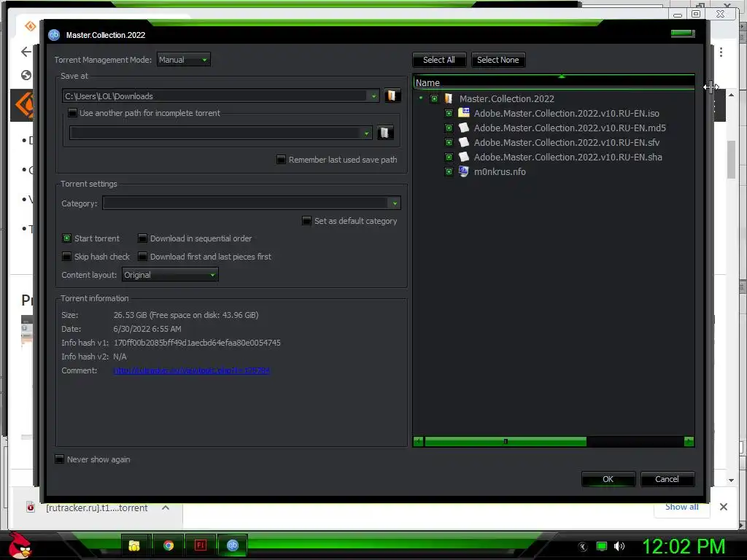Open the save path dropdown arrow
The image size is (747, 560).
coord(373,96)
